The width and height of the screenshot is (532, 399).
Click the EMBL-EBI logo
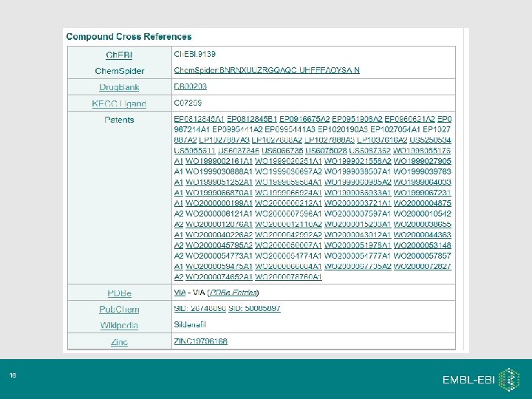click(x=481, y=379)
